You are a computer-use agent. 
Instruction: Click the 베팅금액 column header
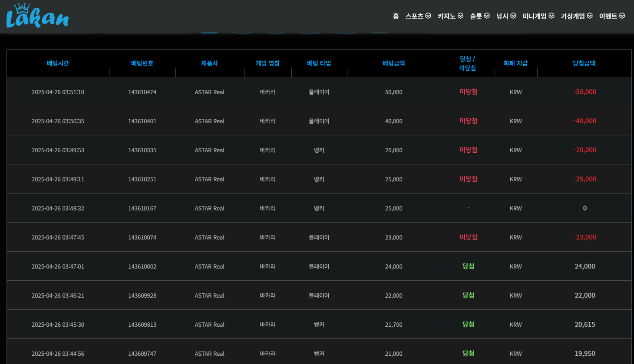click(393, 63)
